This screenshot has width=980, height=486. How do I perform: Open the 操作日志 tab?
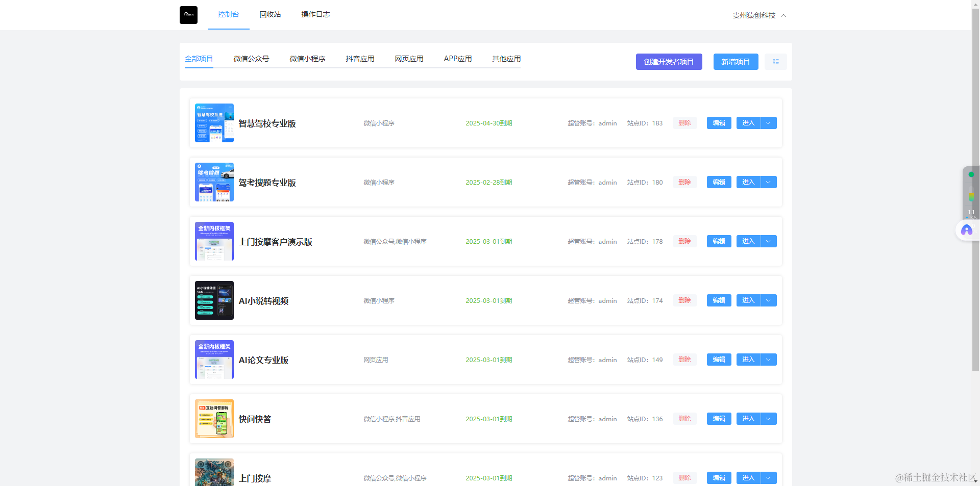315,14
